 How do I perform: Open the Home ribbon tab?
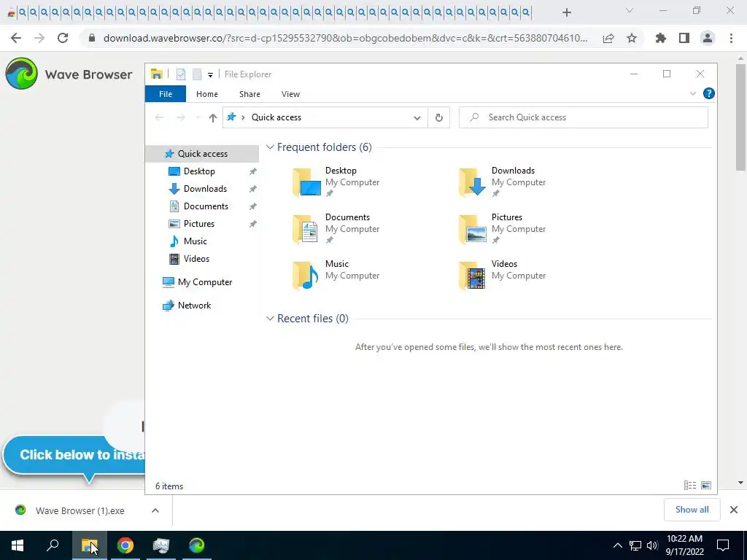click(206, 94)
